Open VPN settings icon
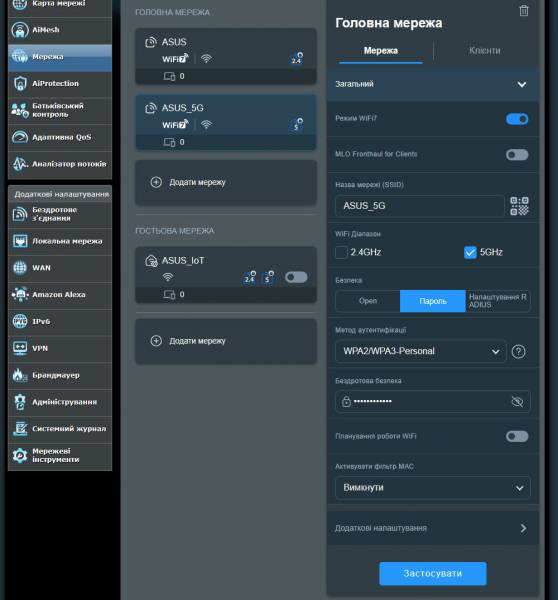 pyautogui.click(x=20, y=348)
